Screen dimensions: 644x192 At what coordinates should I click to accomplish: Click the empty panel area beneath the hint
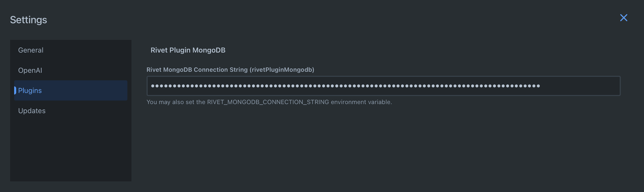pyautogui.click(x=379, y=147)
